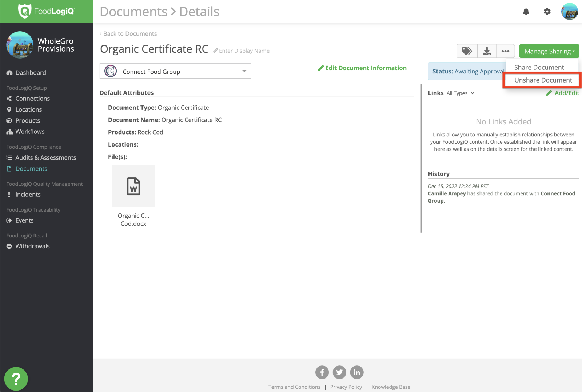Click the pencil icon beside Enter Display Name
Screen dimensions: 582x392
pos(215,51)
